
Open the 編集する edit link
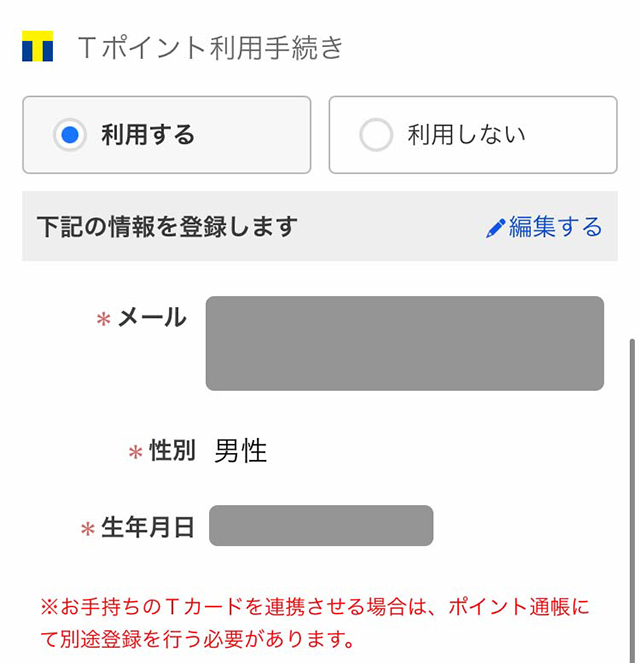point(555,227)
